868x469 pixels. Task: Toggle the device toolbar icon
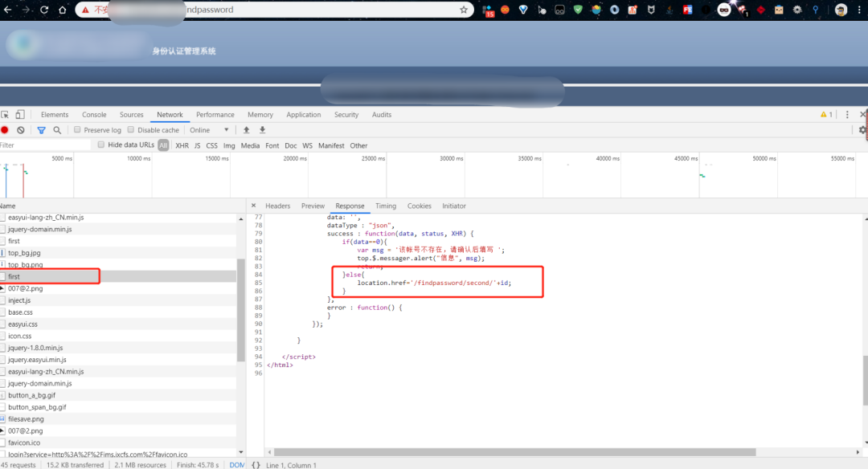coord(20,115)
